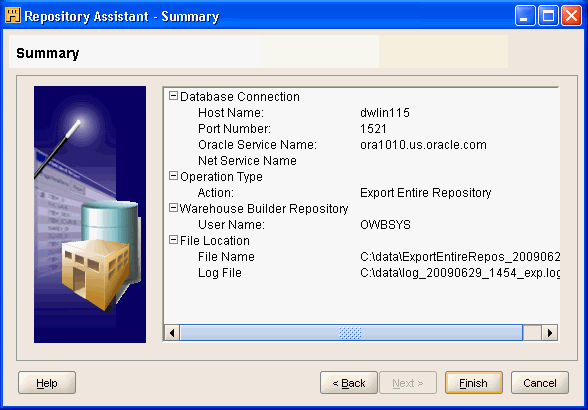Collapse the Warehouse Builder Repository section
Viewport: 588px width, 410px height.
tap(173, 208)
